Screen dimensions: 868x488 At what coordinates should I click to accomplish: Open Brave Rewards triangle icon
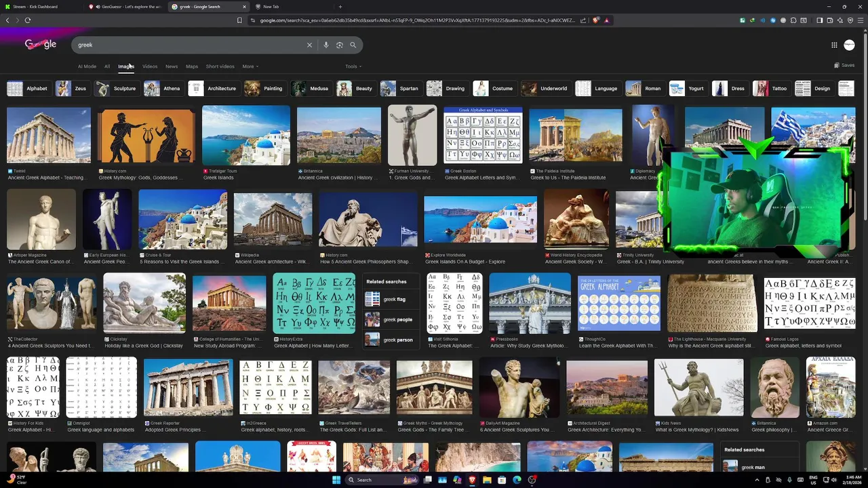607,20
